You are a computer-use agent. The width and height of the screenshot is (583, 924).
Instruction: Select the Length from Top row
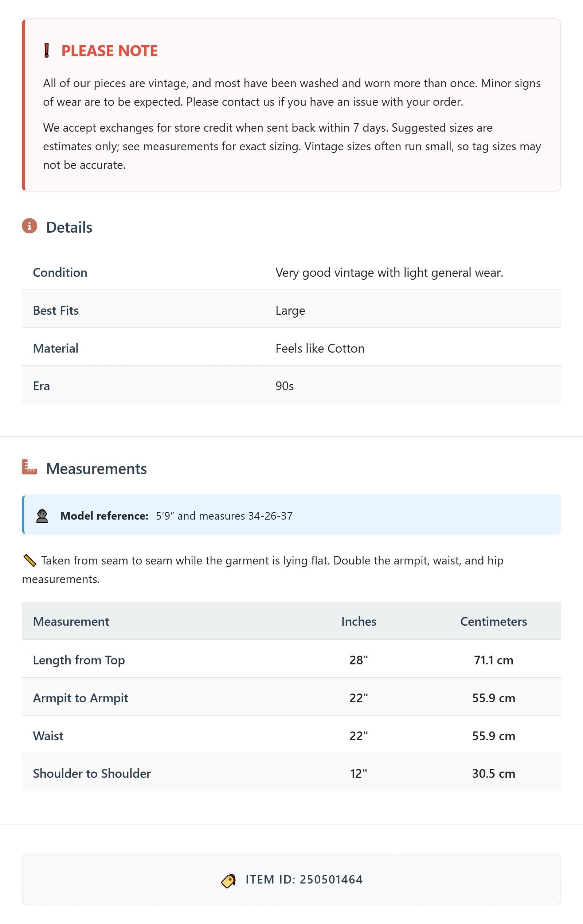(291, 659)
